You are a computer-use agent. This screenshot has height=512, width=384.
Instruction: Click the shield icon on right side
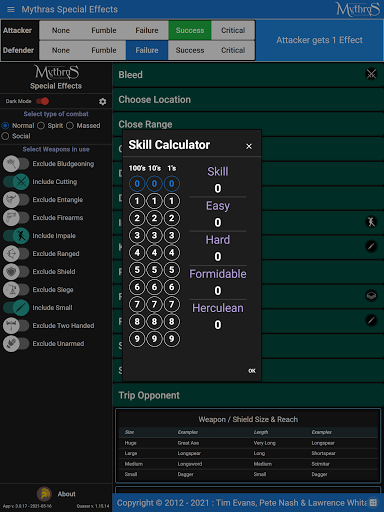coord(371,296)
